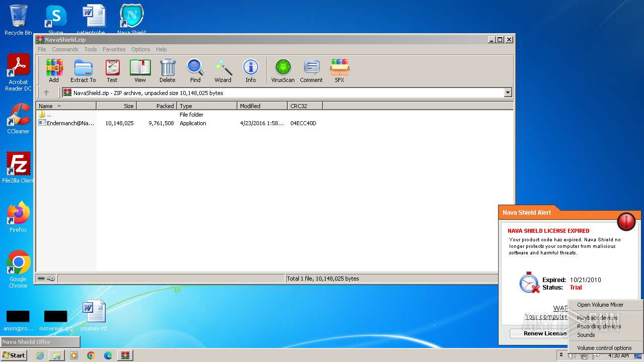Click the Delete trash can icon

tap(168, 70)
